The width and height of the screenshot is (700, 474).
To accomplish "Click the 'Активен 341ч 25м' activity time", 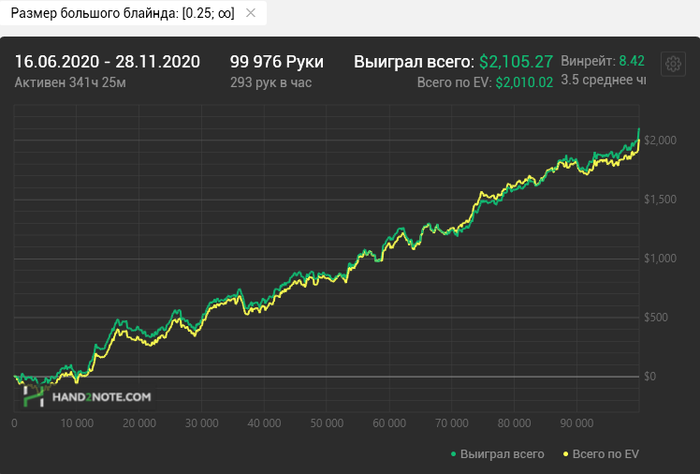I will pos(70,83).
